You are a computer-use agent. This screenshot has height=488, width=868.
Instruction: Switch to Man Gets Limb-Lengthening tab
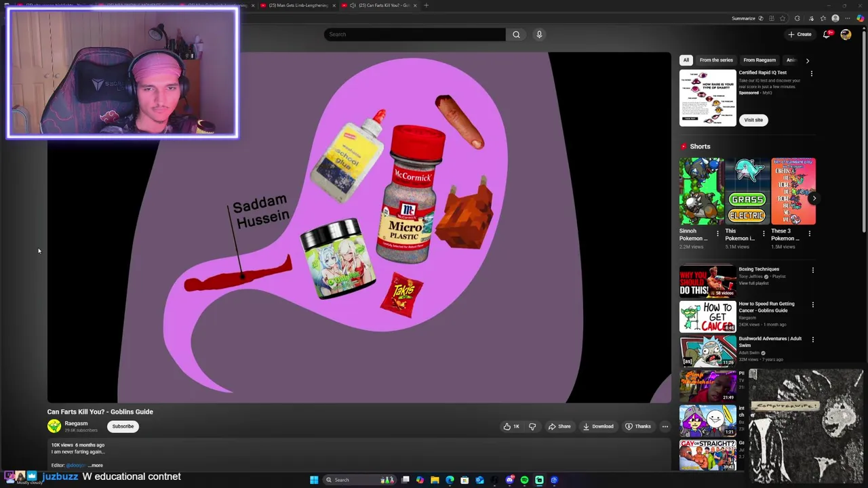click(298, 5)
